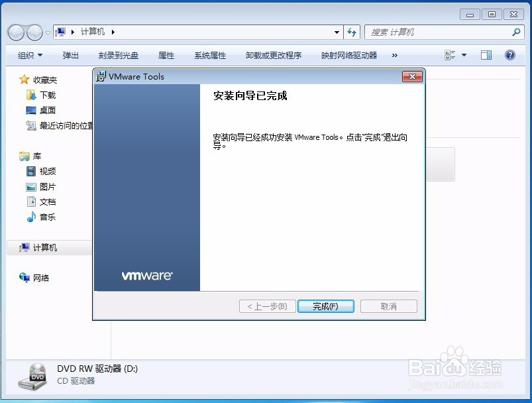This screenshot has width=532, height=403.
Task: Open the 文档 library
Action: click(x=48, y=201)
